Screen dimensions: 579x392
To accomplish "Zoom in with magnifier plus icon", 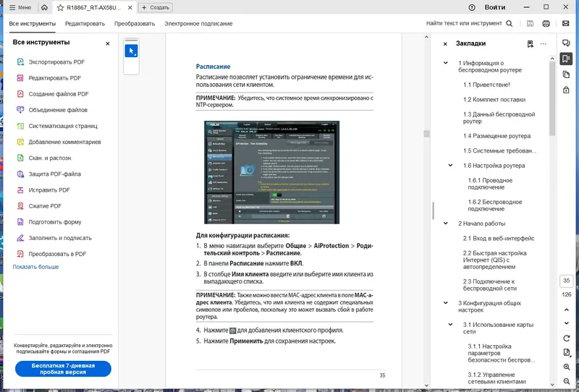I will point(567,367).
